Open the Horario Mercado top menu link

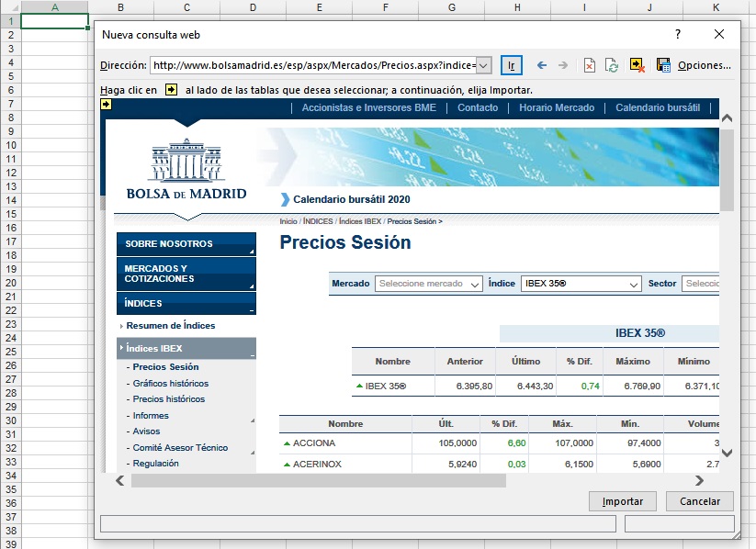[557, 107]
